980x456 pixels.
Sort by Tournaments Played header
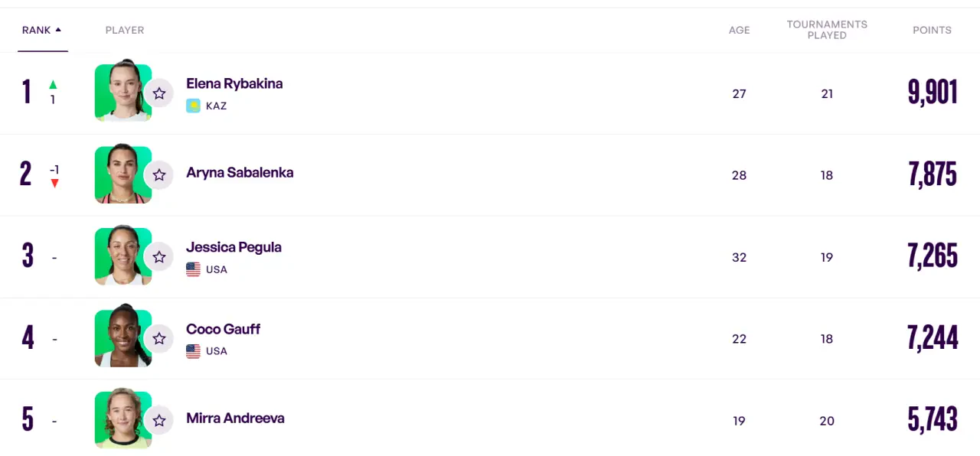coord(827,30)
